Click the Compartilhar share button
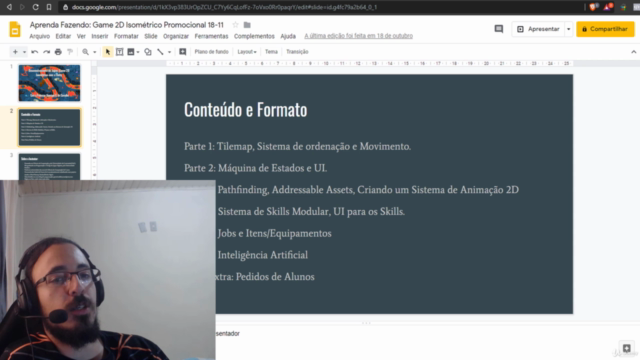Screen dimensions: 640x360 click(x=605, y=29)
